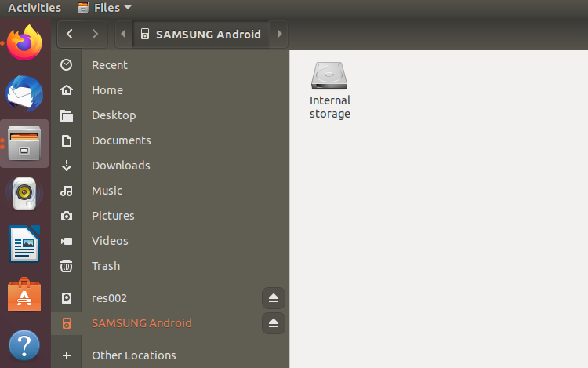Image resolution: width=588 pixels, height=368 pixels.
Task: Open Ubuntu Software store from dock
Action: (24, 295)
